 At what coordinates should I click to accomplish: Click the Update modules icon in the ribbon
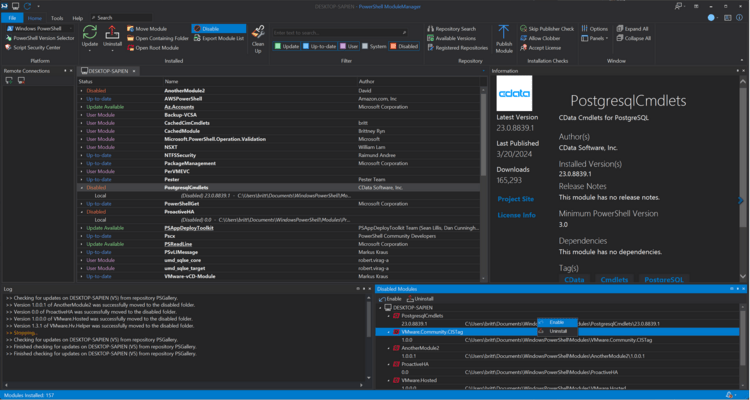(89, 33)
